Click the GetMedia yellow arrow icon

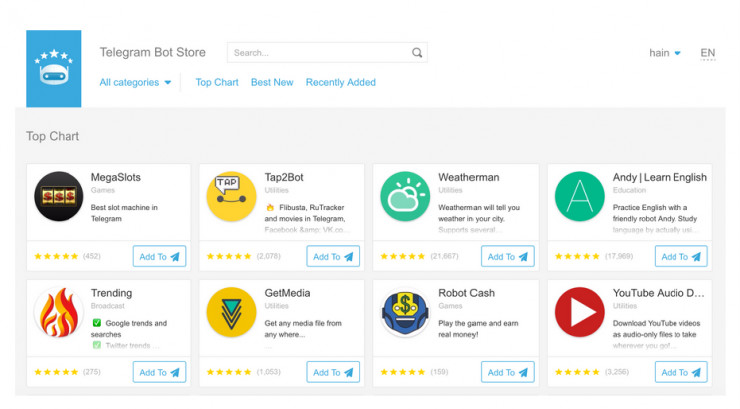232,313
